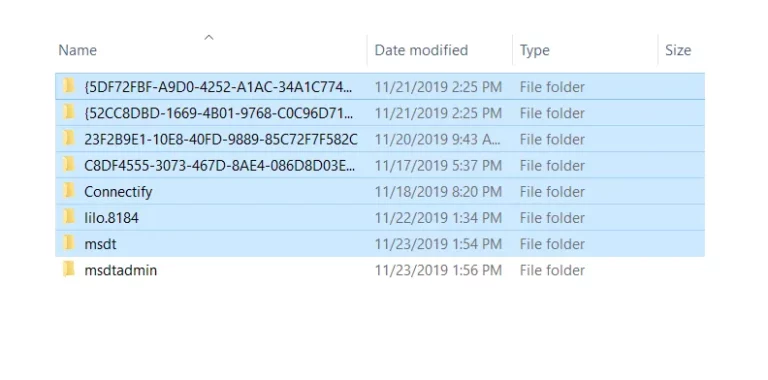Click the sort direction arrow above Name
The height and width of the screenshot is (380, 768).
(x=209, y=37)
